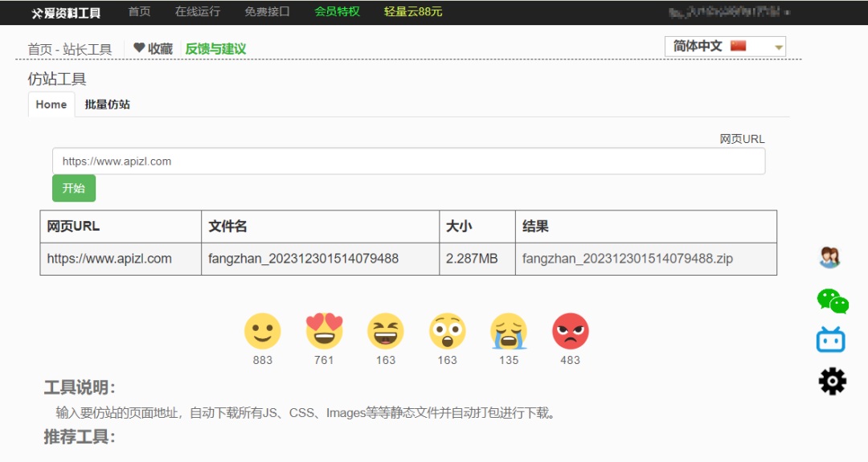Click into the 网页URL input field
The width and height of the screenshot is (868, 462).
click(408, 161)
